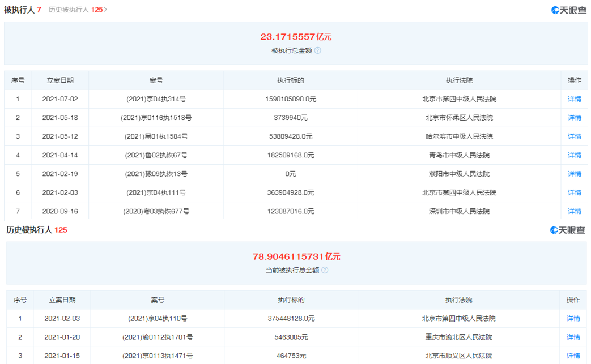Click 北京市第四中级人民法院 in the first row
591x364 pixels.
point(459,99)
